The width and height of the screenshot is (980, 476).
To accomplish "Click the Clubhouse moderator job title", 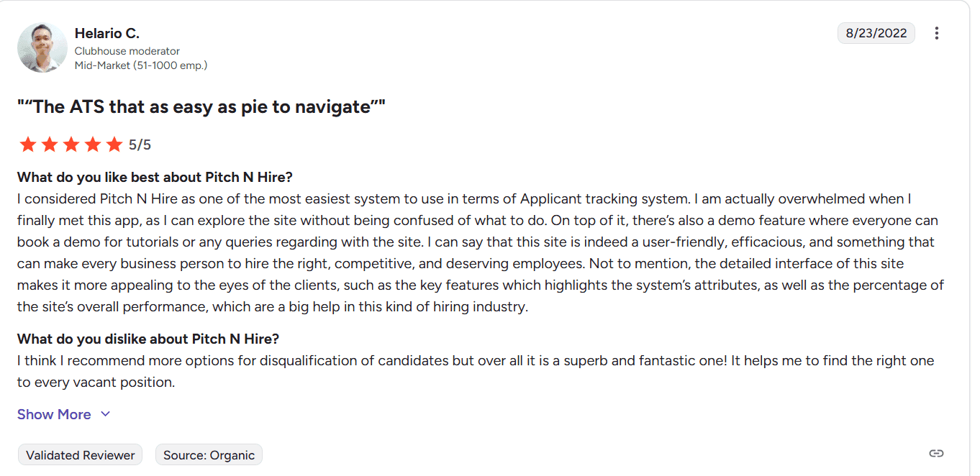I will point(127,51).
